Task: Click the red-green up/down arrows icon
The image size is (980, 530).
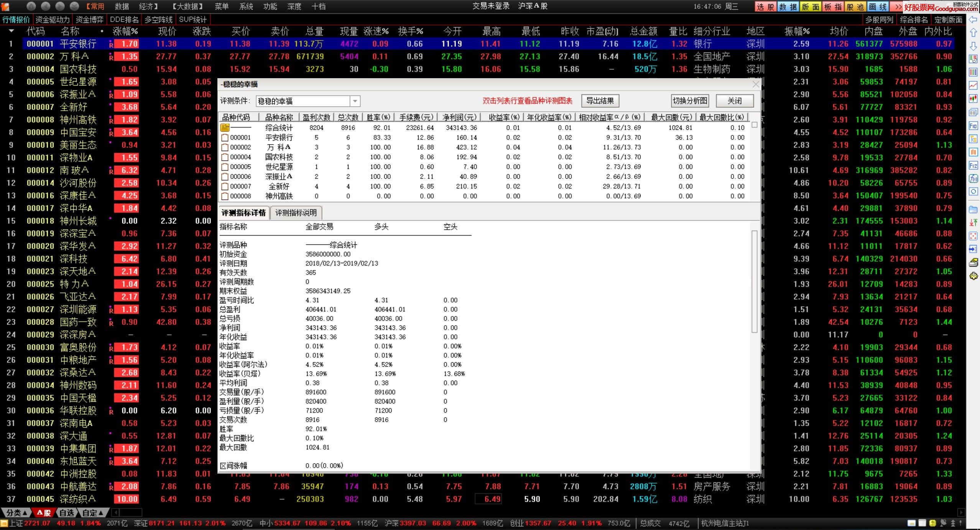Action: point(973,223)
